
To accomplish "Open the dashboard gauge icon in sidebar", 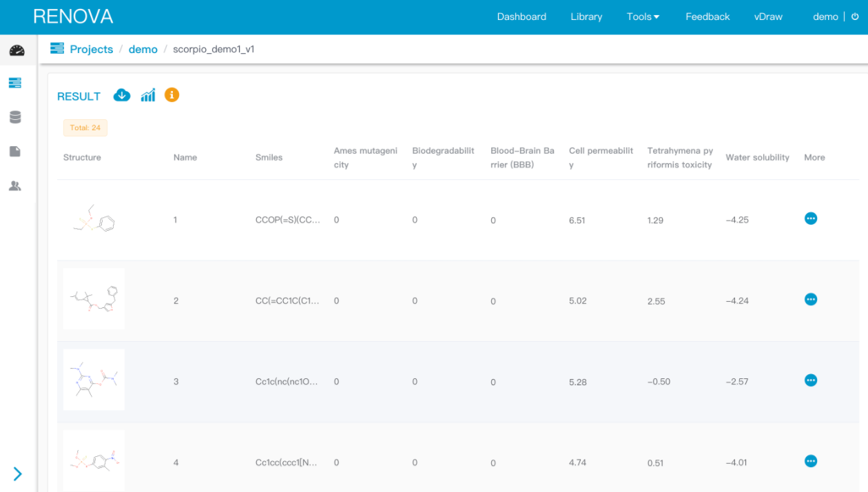I will [x=17, y=50].
